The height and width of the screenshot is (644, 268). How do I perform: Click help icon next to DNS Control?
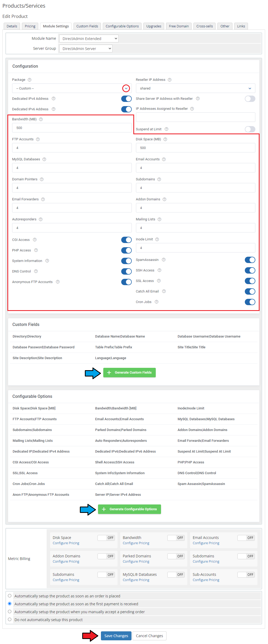[x=36, y=271]
